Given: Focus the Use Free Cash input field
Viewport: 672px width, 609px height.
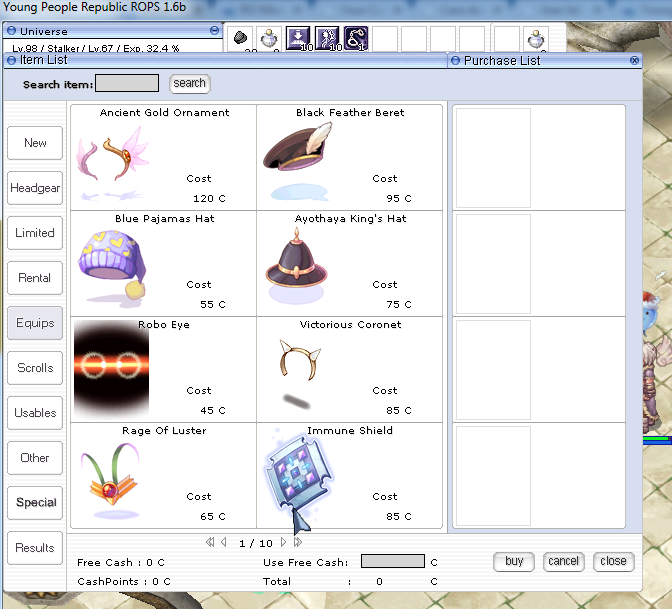Looking at the screenshot, I should point(393,561).
